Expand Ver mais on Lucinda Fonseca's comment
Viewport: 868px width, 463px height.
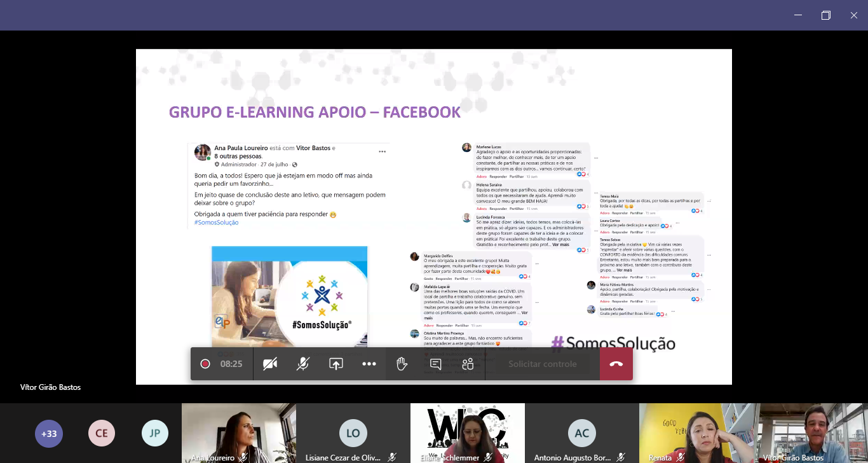560,244
